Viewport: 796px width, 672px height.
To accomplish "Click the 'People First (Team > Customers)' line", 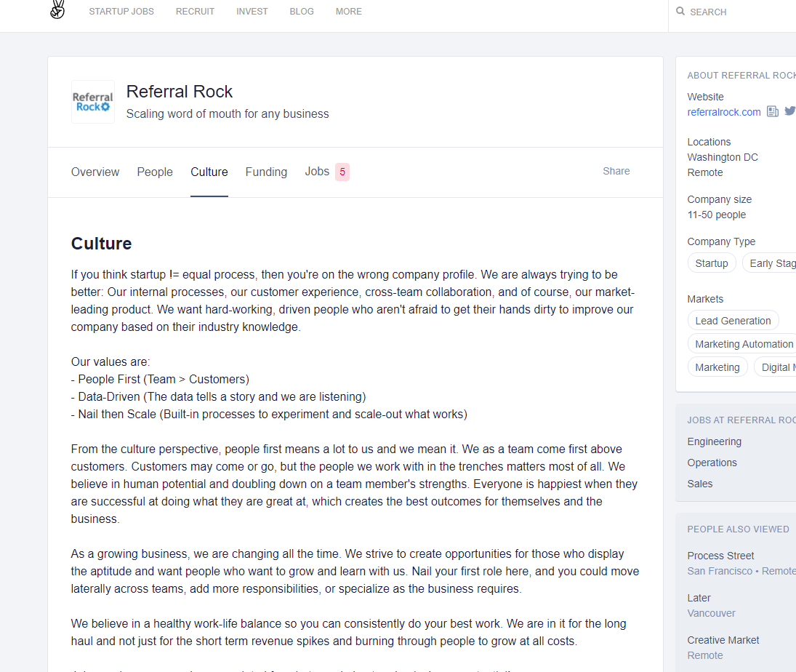I will tap(160, 380).
